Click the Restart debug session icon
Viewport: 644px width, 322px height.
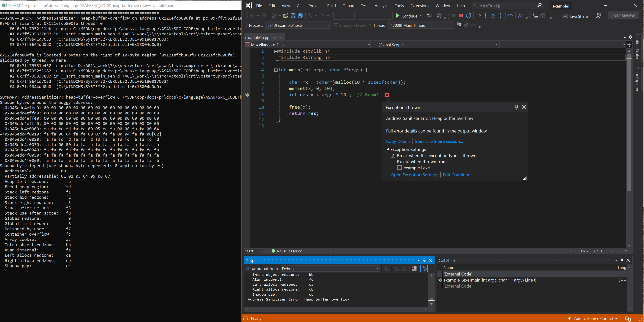tap(468, 16)
